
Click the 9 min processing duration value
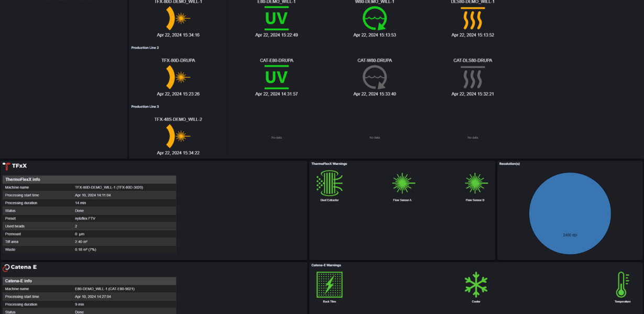click(80, 304)
